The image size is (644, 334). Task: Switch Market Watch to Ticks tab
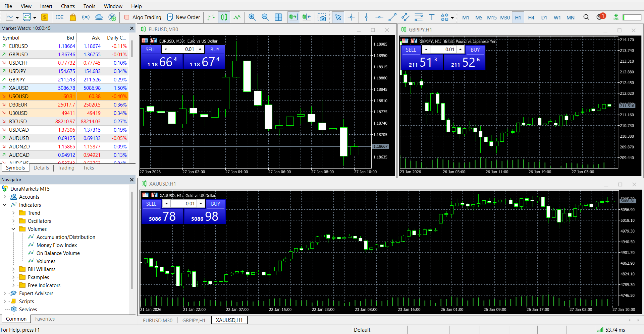(x=89, y=168)
